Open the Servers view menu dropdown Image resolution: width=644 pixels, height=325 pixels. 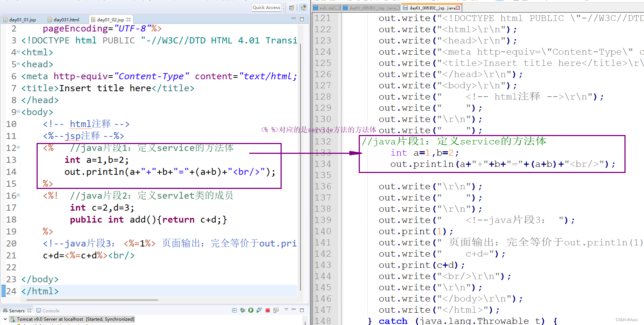(286, 309)
